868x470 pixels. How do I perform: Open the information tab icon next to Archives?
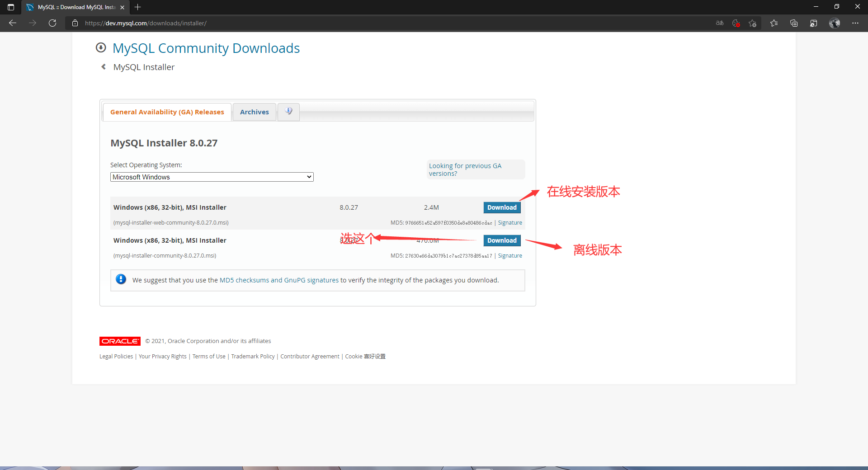click(x=288, y=111)
